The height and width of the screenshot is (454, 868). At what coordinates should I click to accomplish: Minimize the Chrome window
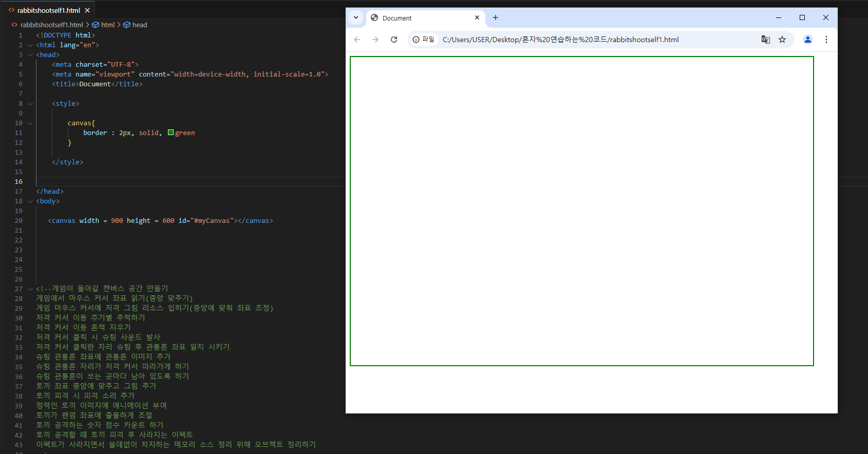click(779, 17)
